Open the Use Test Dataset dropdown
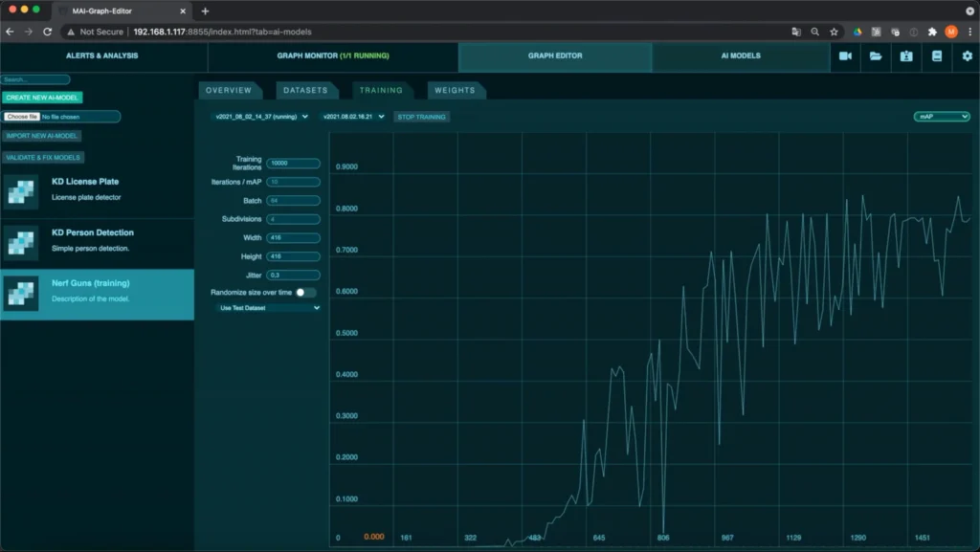 tap(269, 308)
